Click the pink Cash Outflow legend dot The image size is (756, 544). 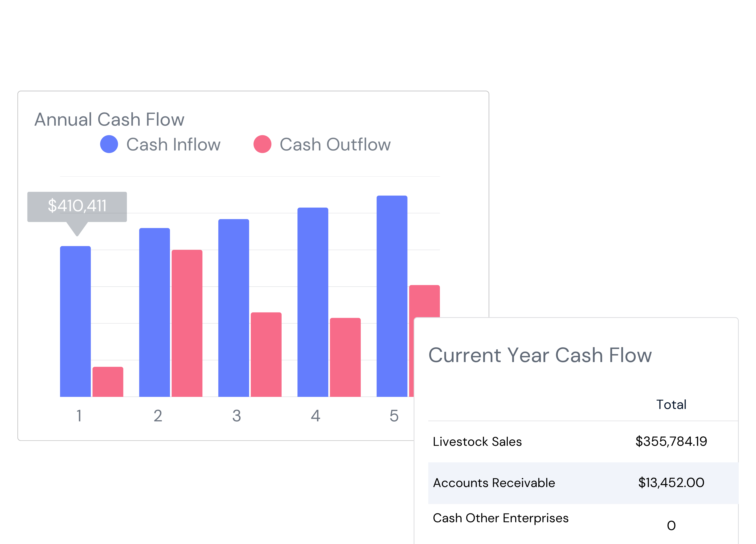[x=262, y=144]
